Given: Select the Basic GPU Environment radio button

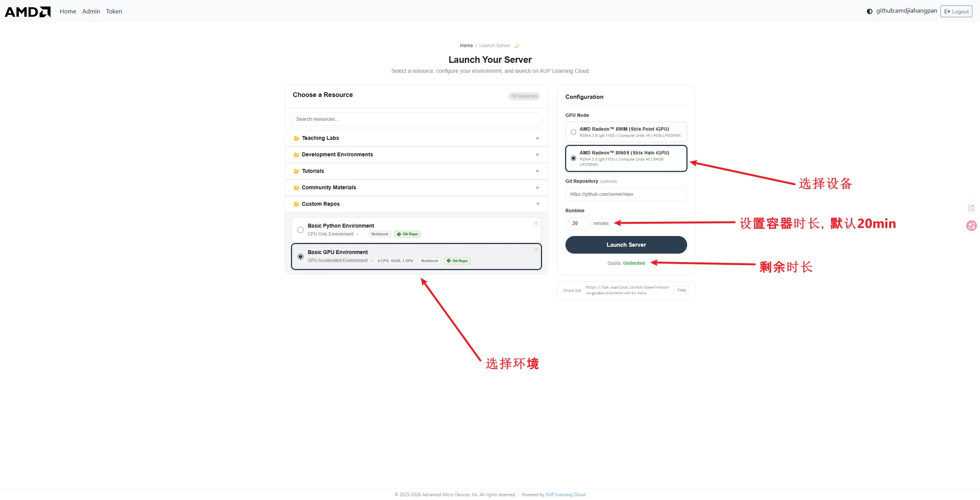Looking at the screenshot, I should point(301,257).
